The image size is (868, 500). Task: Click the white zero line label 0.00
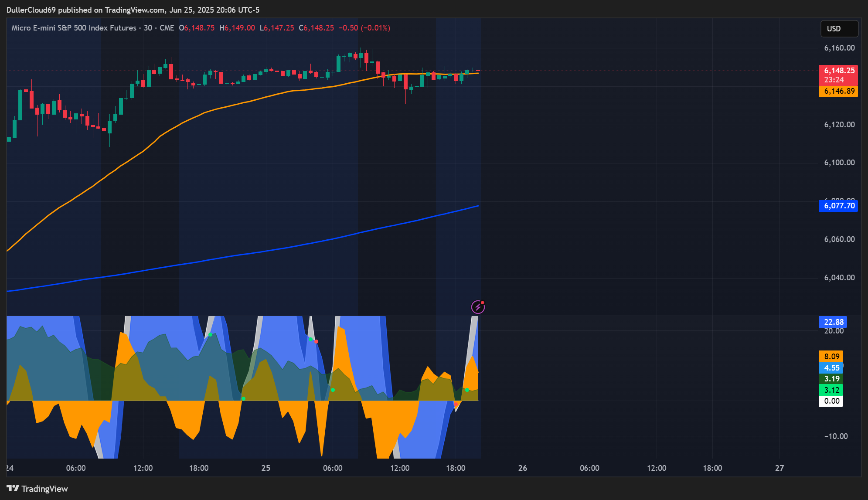coord(831,401)
